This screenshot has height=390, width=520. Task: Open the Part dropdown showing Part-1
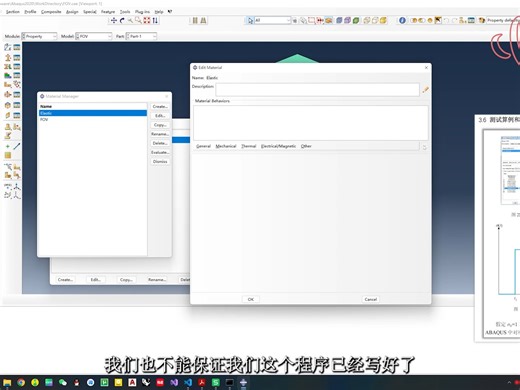[141, 36]
